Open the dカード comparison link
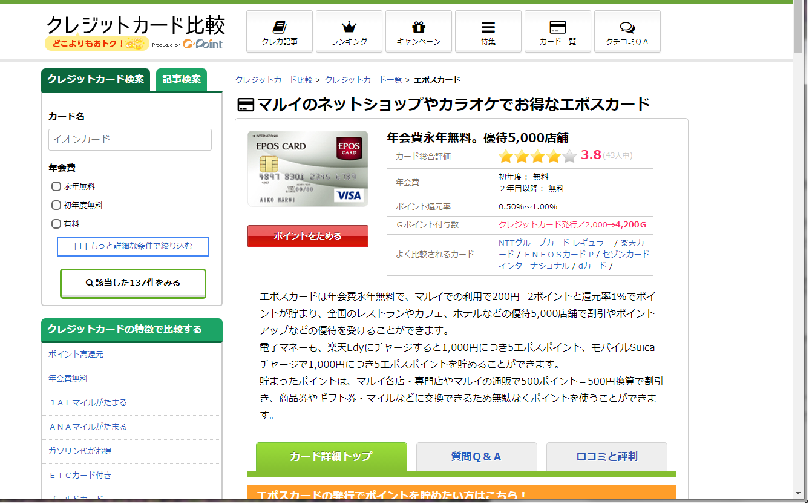Image resolution: width=812 pixels, height=504 pixels. pyautogui.click(x=592, y=266)
